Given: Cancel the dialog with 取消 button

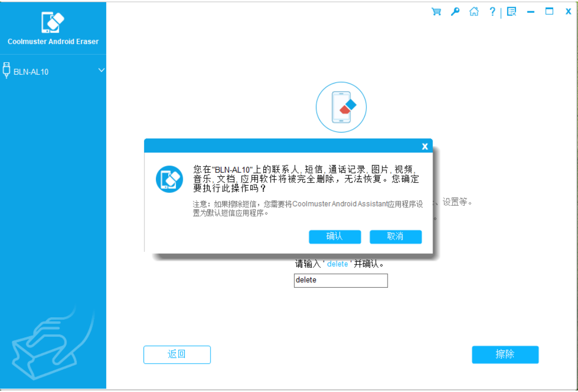Looking at the screenshot, I should pos(395,237).
